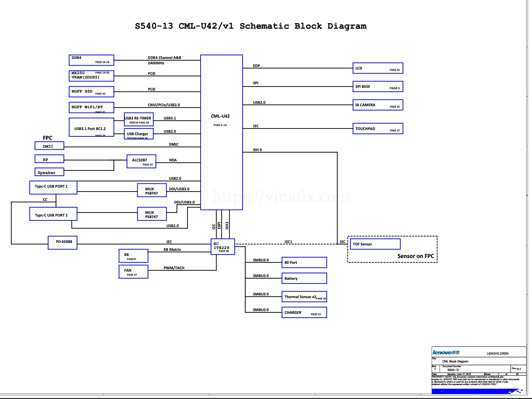
Task: Click the USB3.1 Port BC1.2 block
Action: pos(91,127)
